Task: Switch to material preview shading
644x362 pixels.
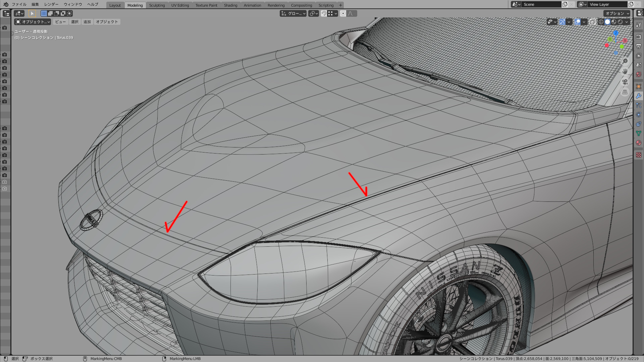Action: pyautogui.click(x=614, y=22)
